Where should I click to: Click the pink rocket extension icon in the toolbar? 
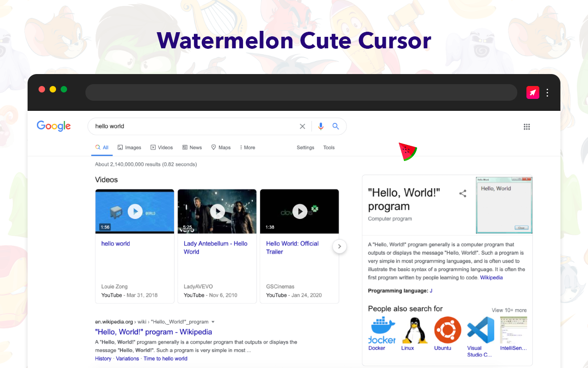[x=532, y=92]
